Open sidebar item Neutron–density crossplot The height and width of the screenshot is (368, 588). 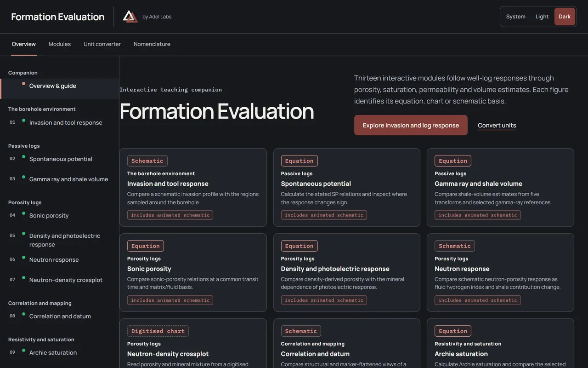(x=60, y=282)
